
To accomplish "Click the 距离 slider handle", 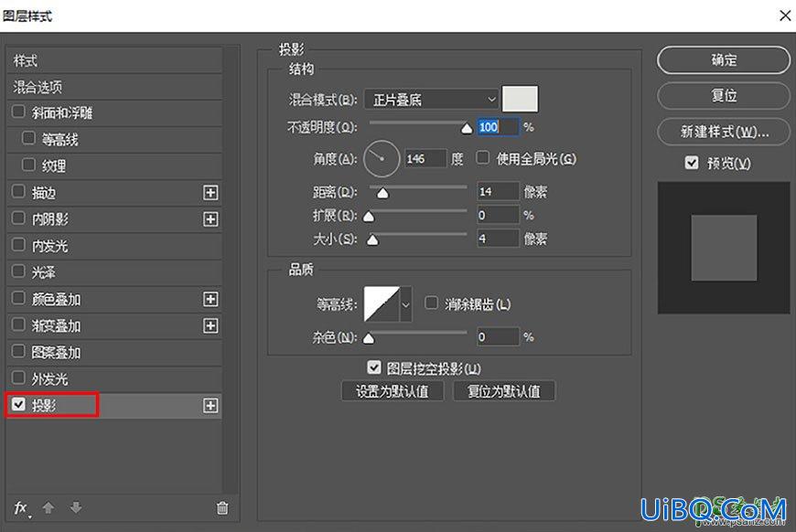I will click(382, 193).
